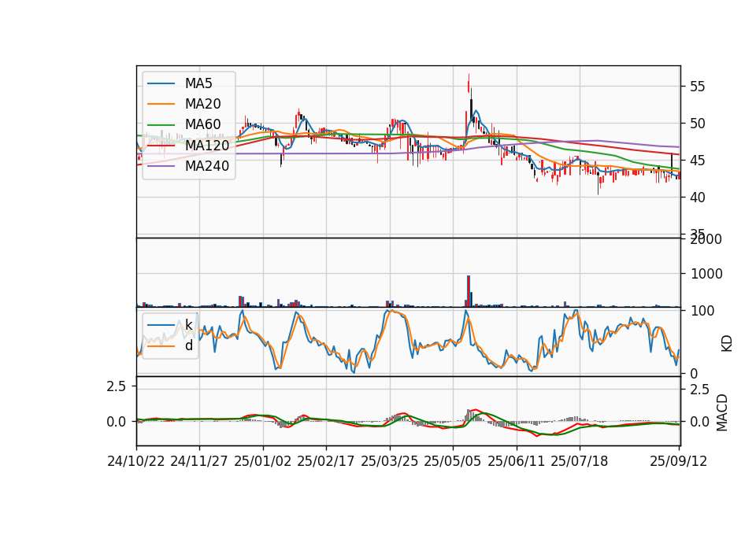
Task: Click the left-side 0.0 MACD axis label
Action: coord(117,422)
